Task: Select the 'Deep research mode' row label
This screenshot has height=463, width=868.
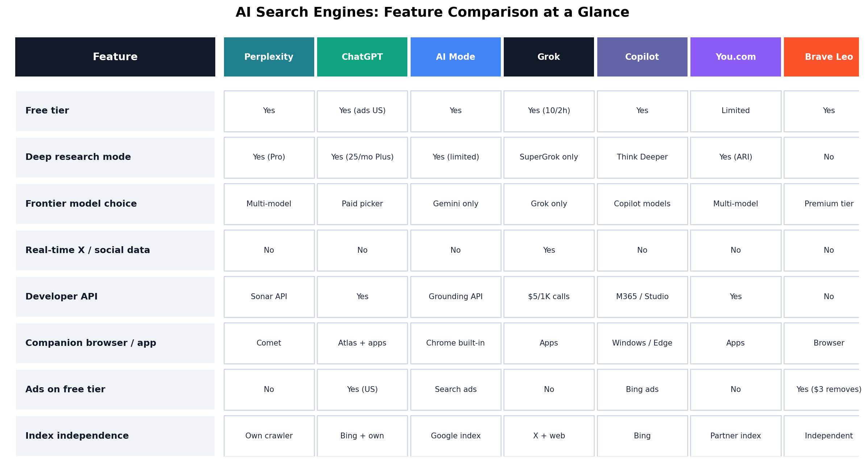Action: click(x=115, y=157)
